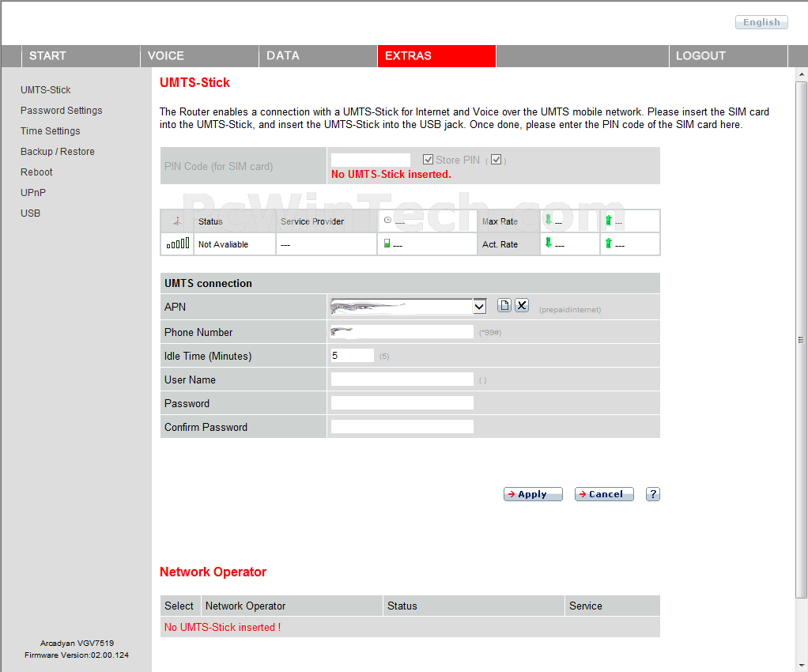The height and width of the screenshot is (672, 808).
Task: Click the 'Network Operator' column header
Action: [x=292, y=606]
